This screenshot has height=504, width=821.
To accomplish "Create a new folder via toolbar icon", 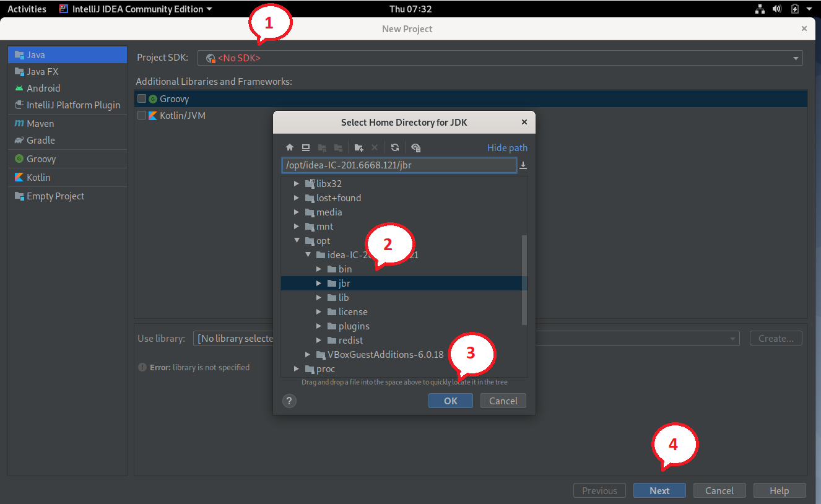I will [x=358, y=147].
